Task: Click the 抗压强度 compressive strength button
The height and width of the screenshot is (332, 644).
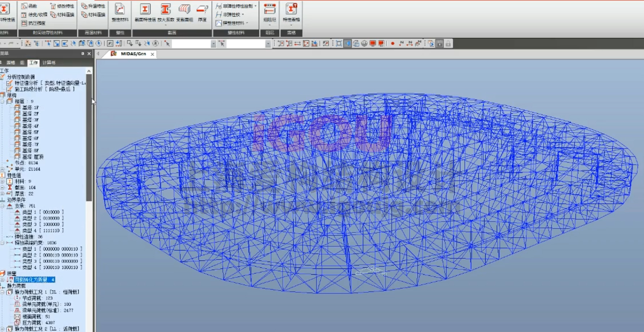Action: pos(34,23)
